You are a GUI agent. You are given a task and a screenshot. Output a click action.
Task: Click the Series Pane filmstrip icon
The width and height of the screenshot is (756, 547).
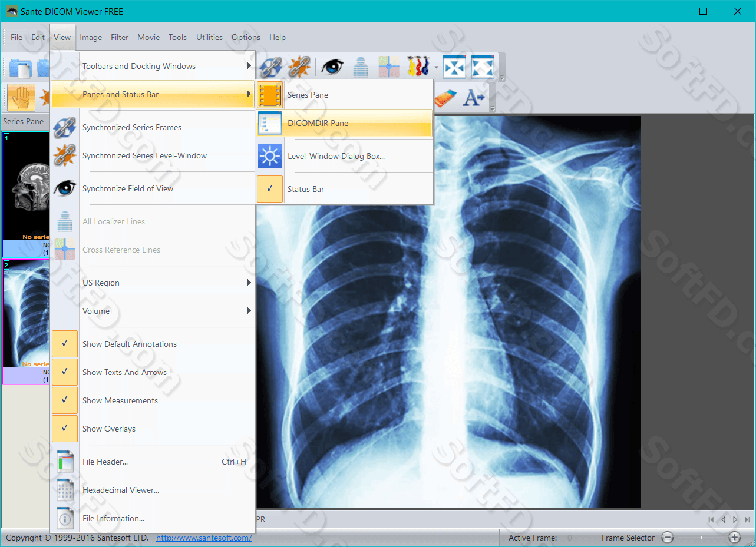(x=270, y=95)
